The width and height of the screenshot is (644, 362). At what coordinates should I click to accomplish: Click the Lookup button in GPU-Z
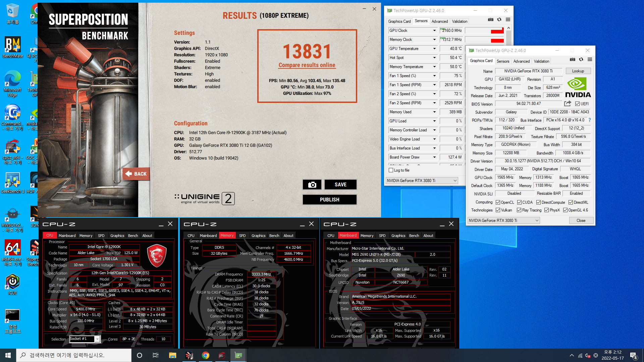[x=578, y=71]
